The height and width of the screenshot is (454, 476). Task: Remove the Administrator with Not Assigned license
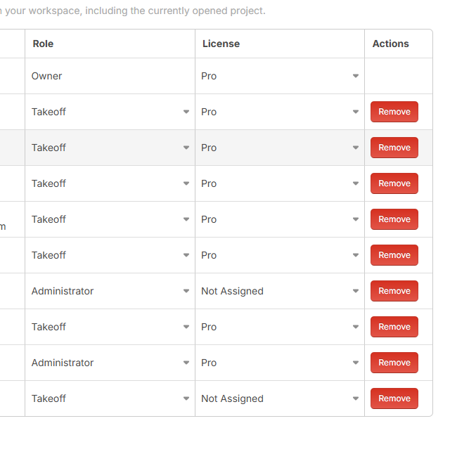click(x=394, y=291)
